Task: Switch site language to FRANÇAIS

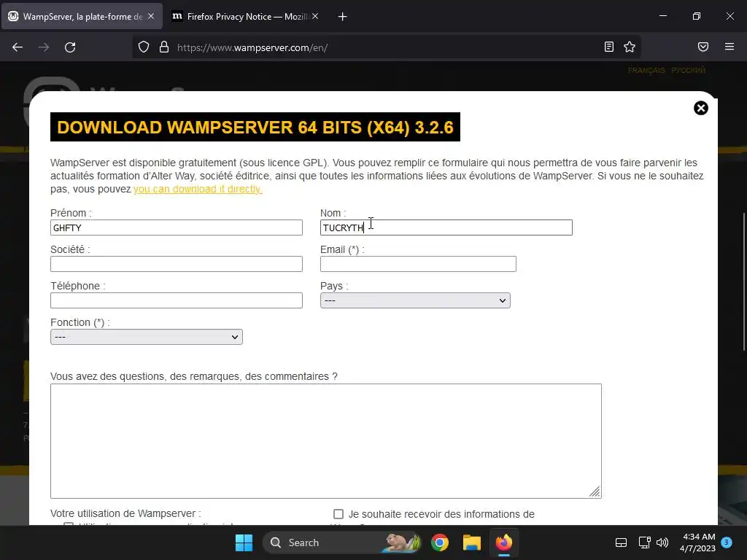Action: pyautogui.click(x=646, y=71)
